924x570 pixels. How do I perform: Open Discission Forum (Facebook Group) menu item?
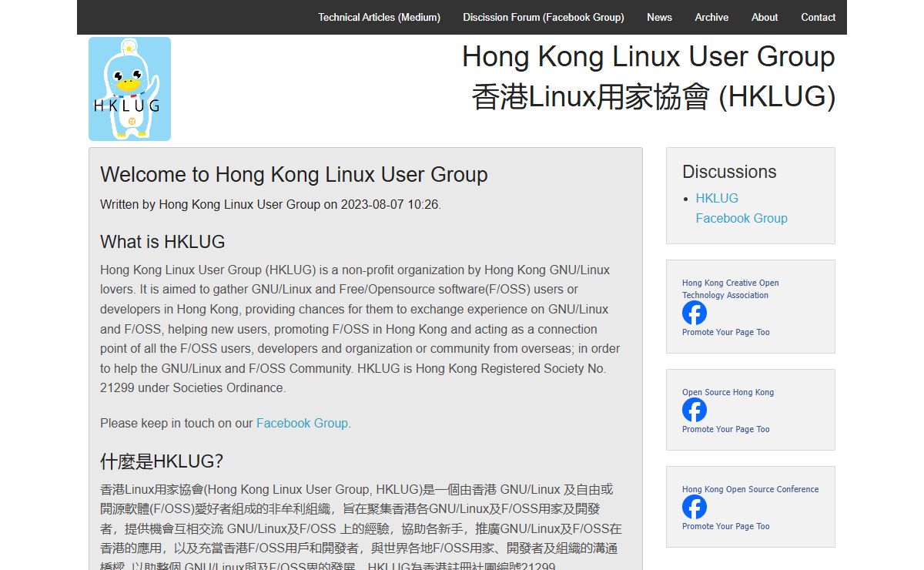click(544, 17)
